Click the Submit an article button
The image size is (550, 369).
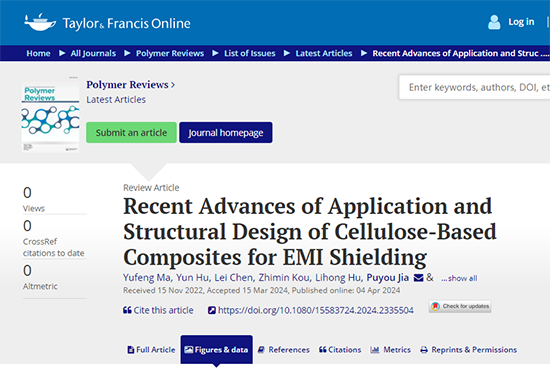[x=131, y=133]
